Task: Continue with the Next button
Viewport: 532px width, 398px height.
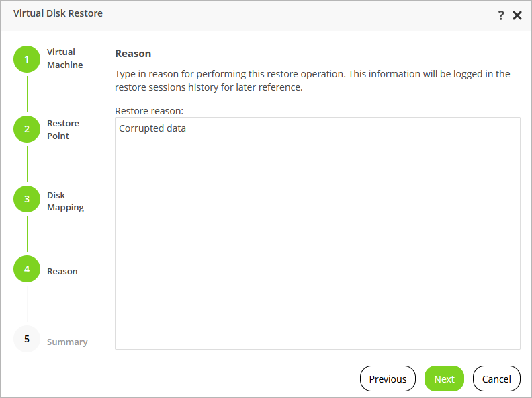Action: coord(444,379)
